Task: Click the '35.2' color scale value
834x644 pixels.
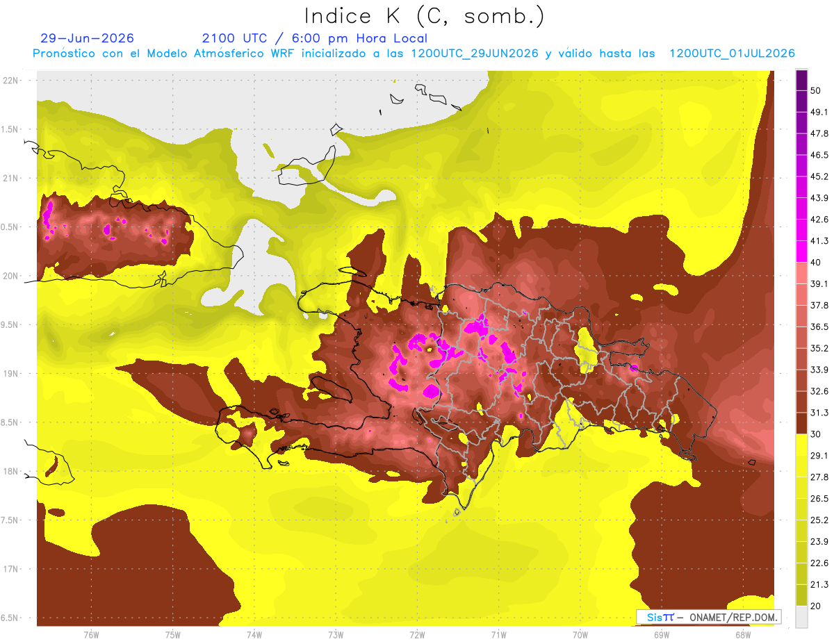Action: [819, 348]
